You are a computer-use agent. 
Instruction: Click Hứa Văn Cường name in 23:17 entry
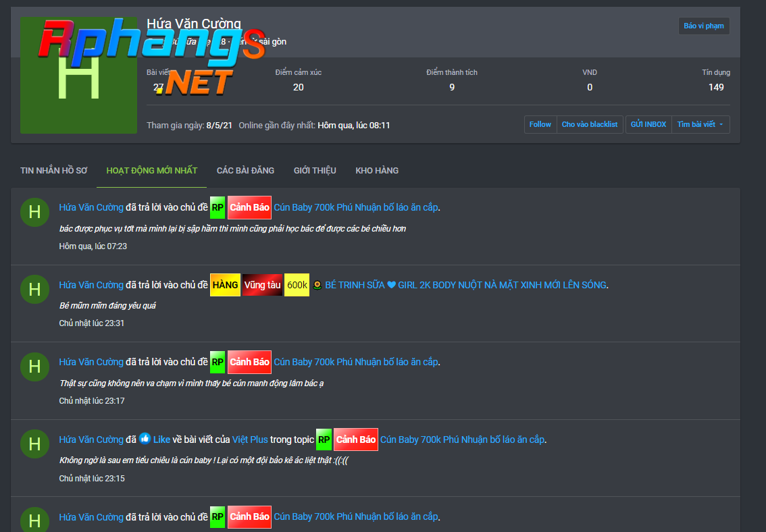pyautogui.click(x=91, y=362)
